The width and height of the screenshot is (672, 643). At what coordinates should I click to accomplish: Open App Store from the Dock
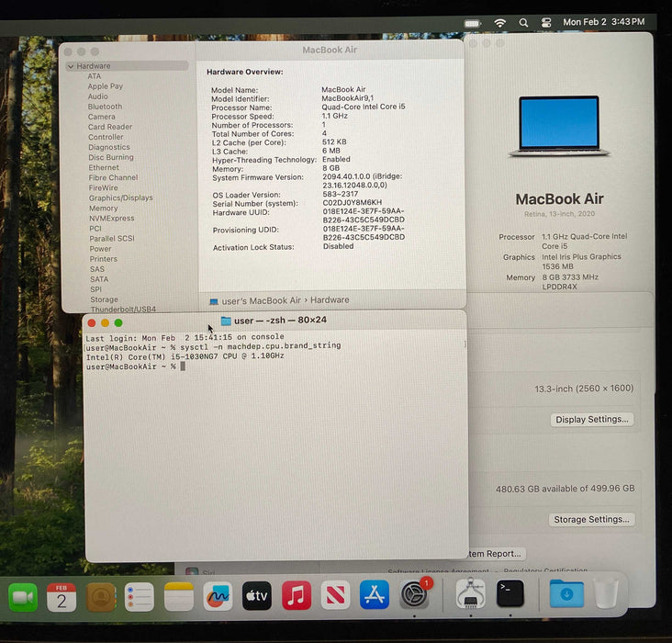pos(375,594)
